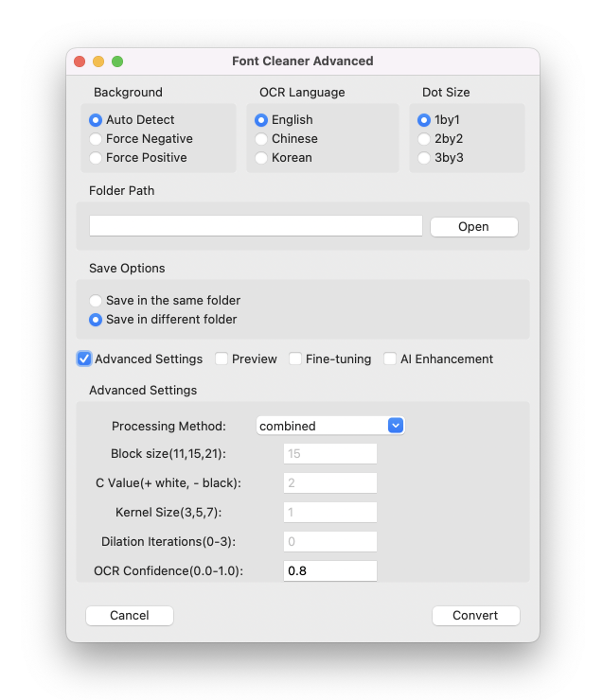Set OCR language to Chinese
Screen dimensions: 603x700
pyautogui.click(x=261, y=139)
